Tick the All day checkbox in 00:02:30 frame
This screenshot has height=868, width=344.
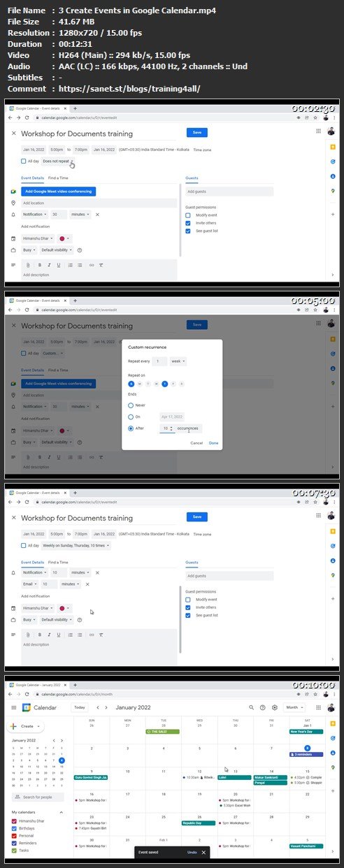click(x=24, y=161)
